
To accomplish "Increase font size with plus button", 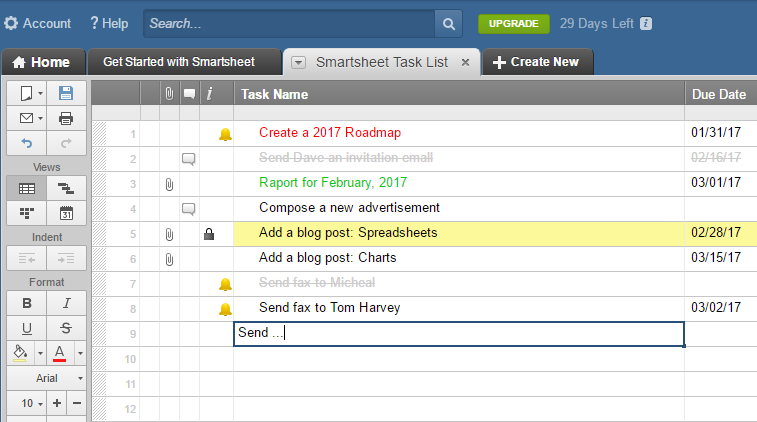I will [x=57, y=403].
